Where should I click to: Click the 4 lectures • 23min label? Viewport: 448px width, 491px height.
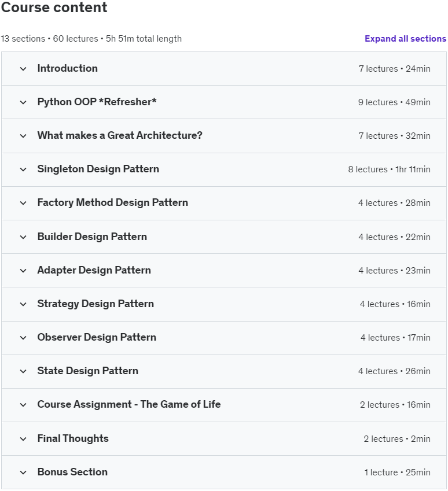394,271
